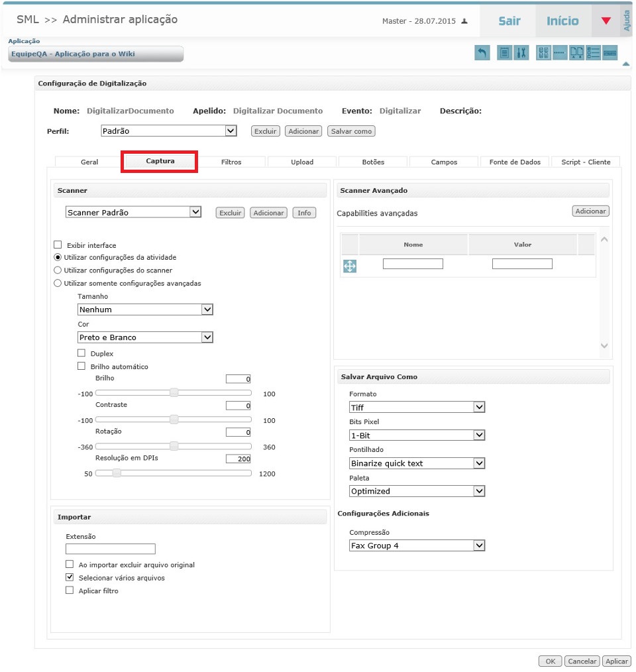Click the document page toolbar icon
The image size is (636, 672).
[x=504, y=54]
